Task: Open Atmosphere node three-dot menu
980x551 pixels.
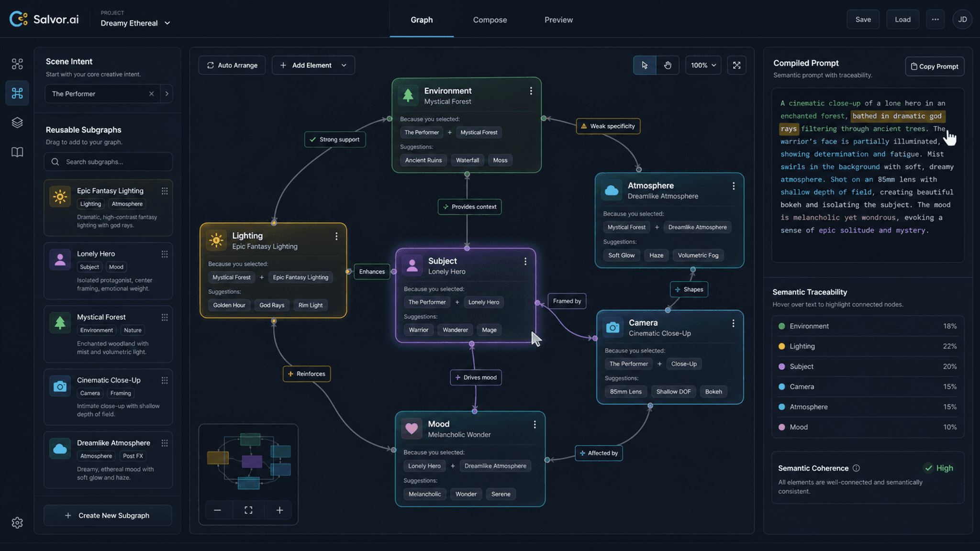Action: [x=734, y=186]
